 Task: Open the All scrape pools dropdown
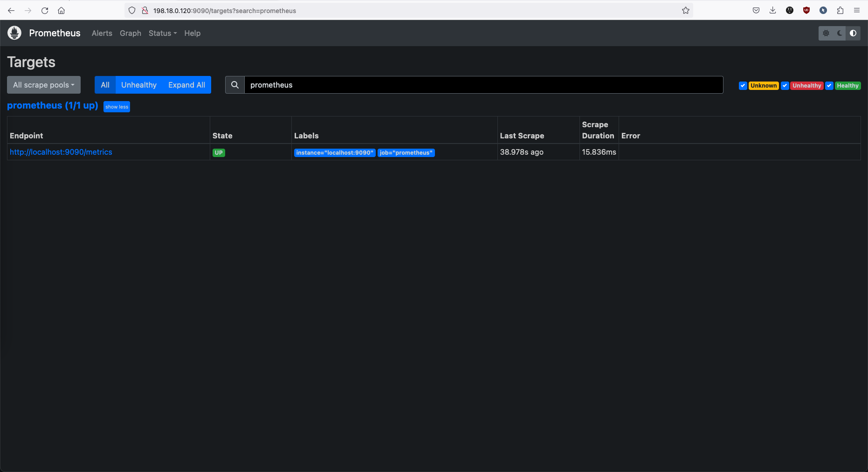44,85
